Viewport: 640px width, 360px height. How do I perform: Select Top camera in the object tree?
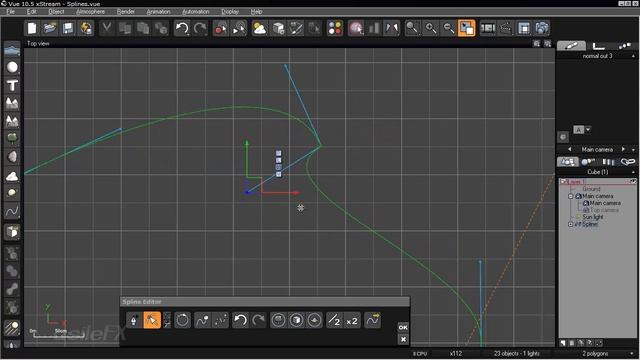pyautogui.click(x=604, y=210)
